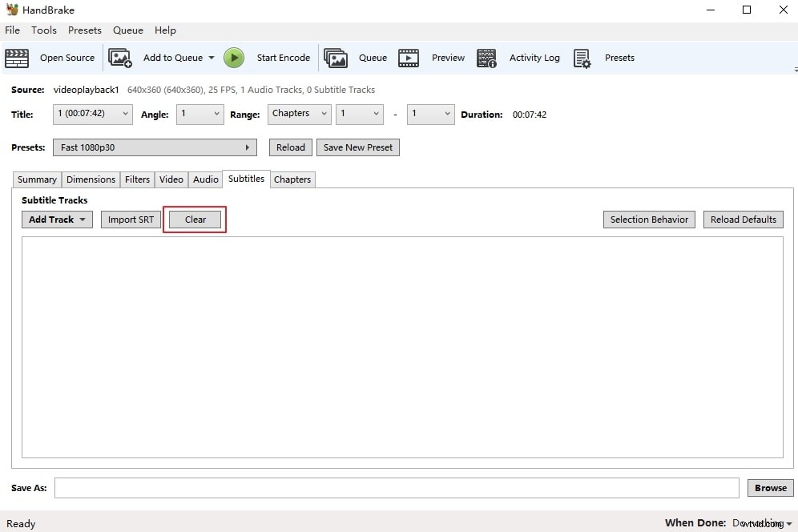Open the Add Track dropdown

point(56,219)
